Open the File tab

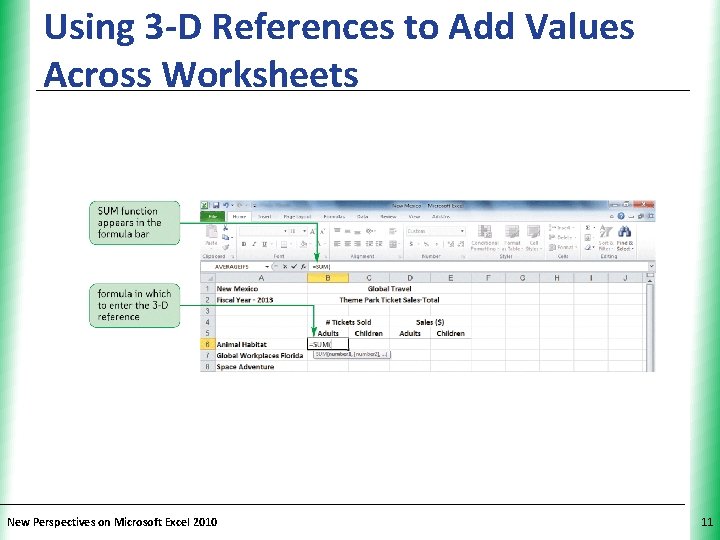pyautogui.click(x=213, y=216)
